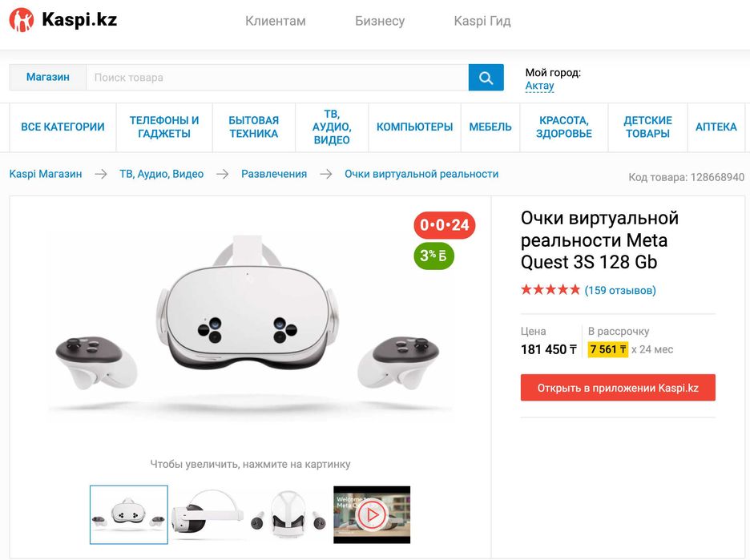Select the side-view headset thumbnail
Screen dimensions: 750x560
pyautogui.click(x=208, y=514)
